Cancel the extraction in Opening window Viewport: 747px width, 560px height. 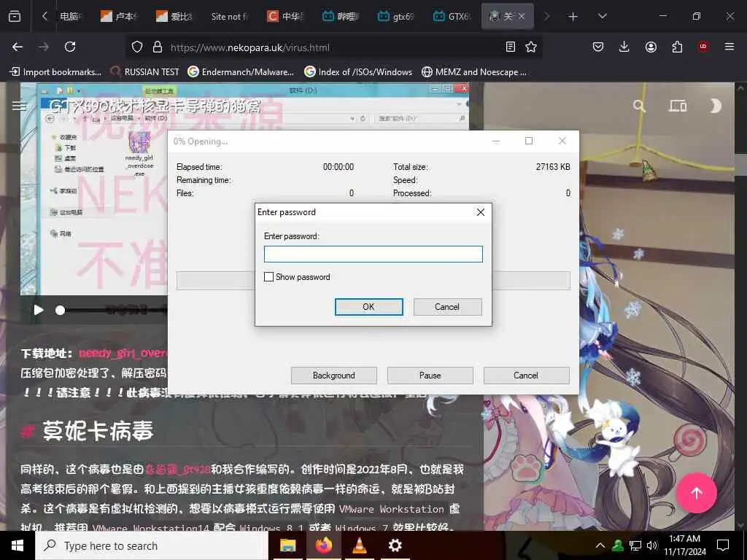[526, 376]
